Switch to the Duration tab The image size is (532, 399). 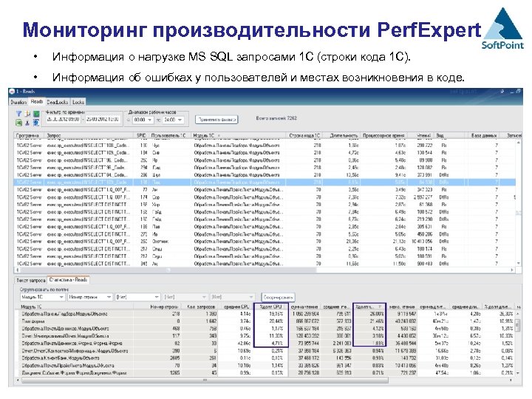[18, 102]
